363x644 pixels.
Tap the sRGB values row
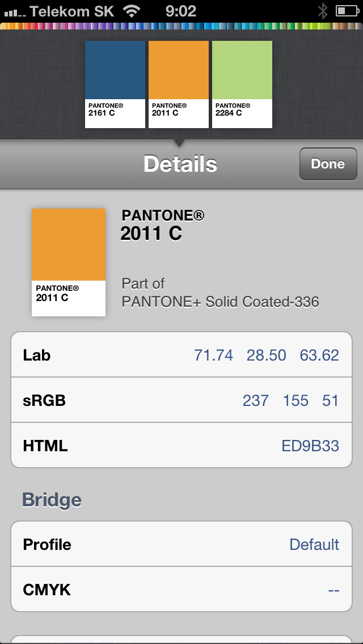click(x=181, y=400)
